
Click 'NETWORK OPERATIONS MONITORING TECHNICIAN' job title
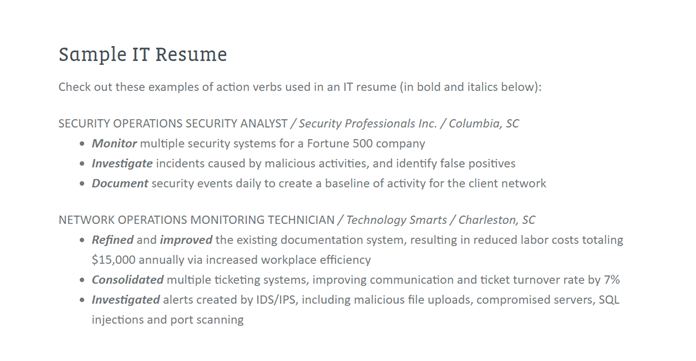tap(196, 220)
